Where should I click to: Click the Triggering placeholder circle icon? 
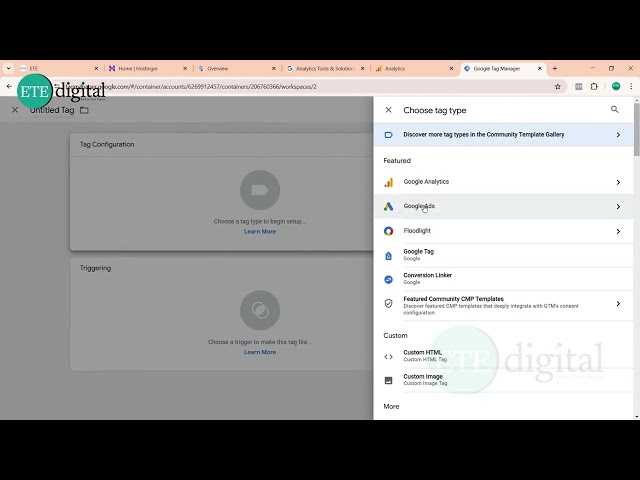click(260, 310)
